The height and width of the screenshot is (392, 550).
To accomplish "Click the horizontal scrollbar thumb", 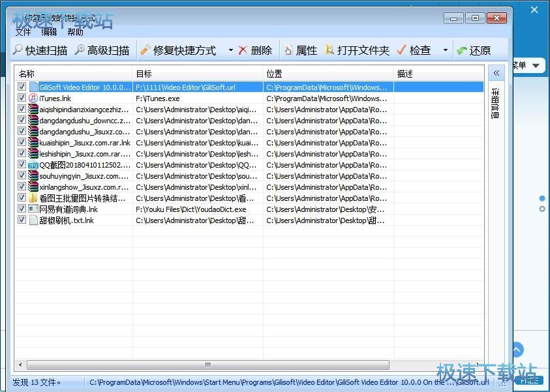I will tap(208, 365).
